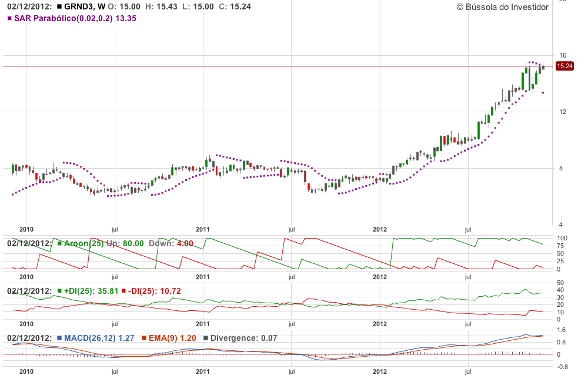Click the +DI(25): 35.81 legend label
This screenshot has height=382, width=588.
click(x=91, y=291)
